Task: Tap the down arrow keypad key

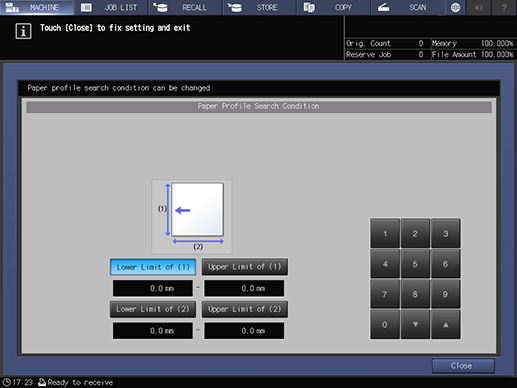Action: coord(415,324)
